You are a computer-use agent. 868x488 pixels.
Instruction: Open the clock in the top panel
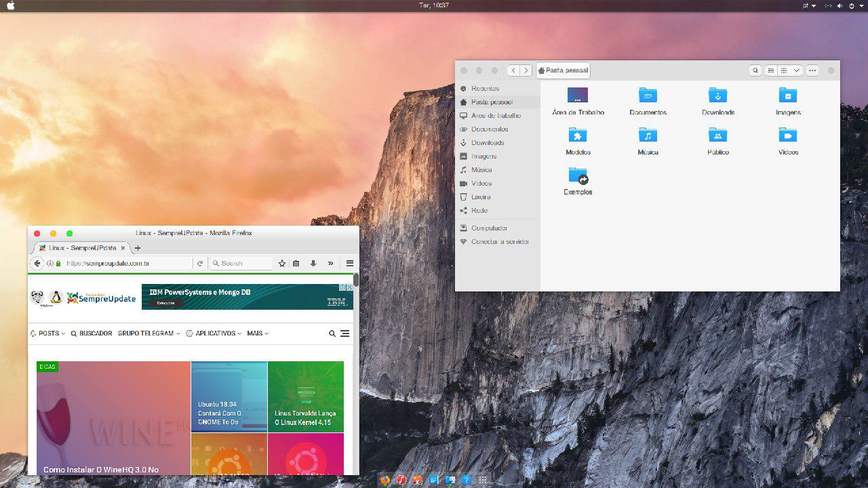tap(435, 5)
